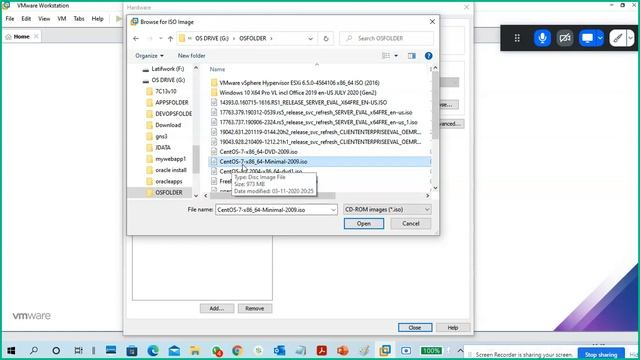Image resolution: width=640 pixels, height=360 pixels.
Task: Click Close in Hardware window
Action: (415, 328)
